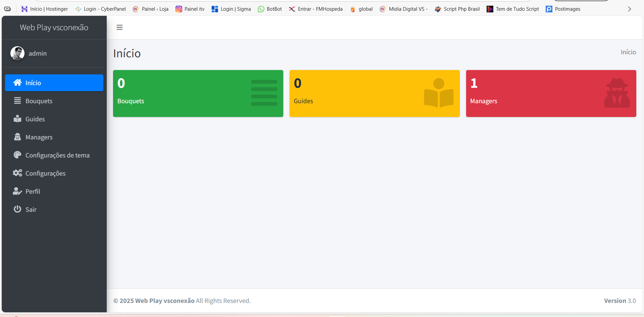Open the red Managers stat card

coord(551,93)
